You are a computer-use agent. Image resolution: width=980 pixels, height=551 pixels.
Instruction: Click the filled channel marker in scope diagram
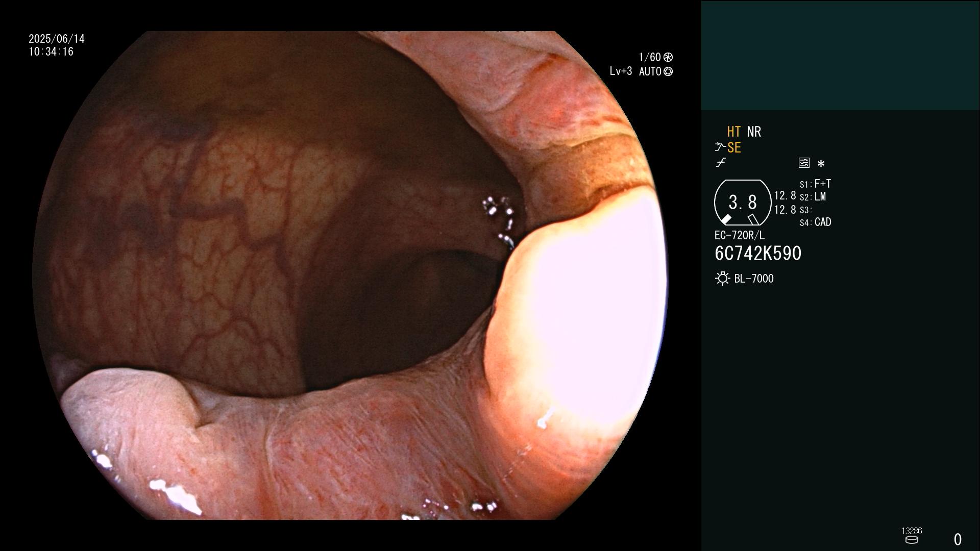coord(726,219)
